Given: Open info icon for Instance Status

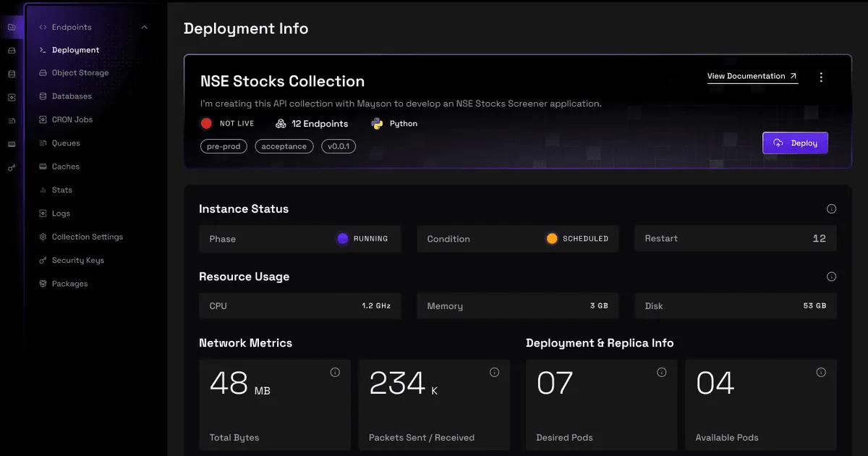Looking at the screenshot, I should 831,209.
